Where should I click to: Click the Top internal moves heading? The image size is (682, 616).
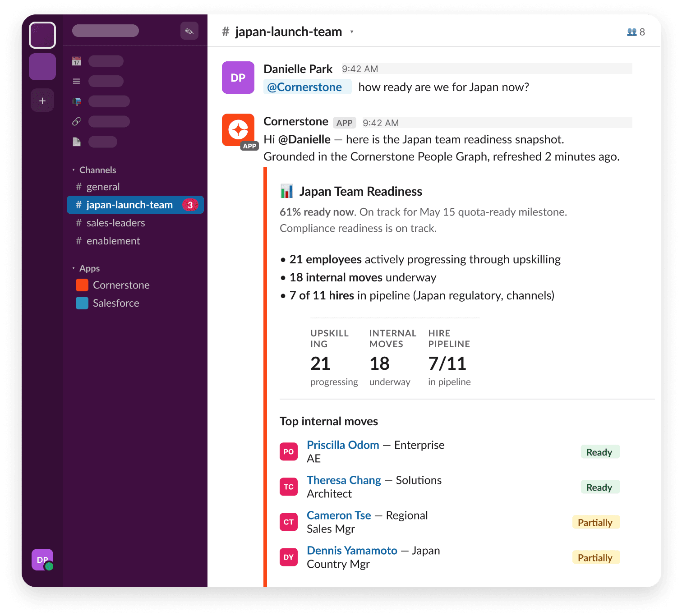[329, 421]
